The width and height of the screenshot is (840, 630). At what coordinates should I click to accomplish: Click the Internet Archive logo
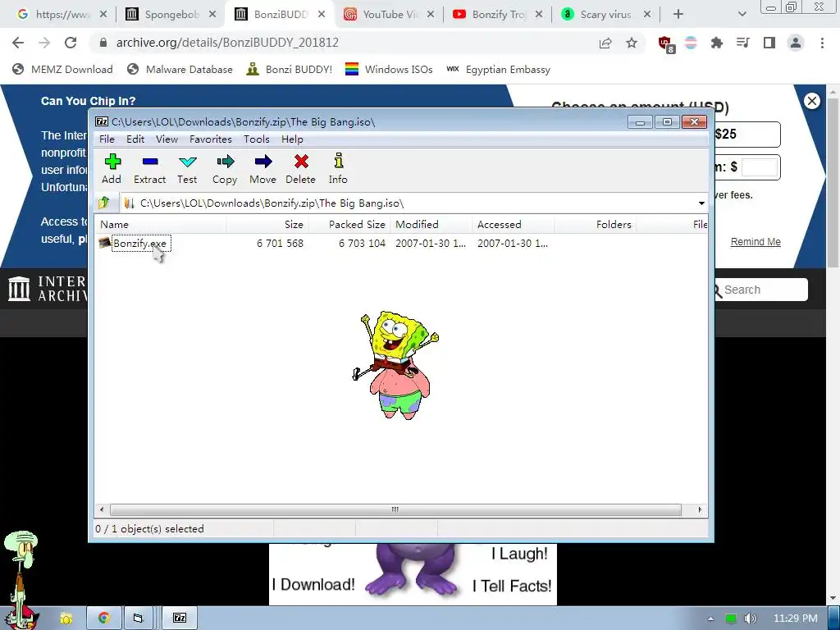47,289
